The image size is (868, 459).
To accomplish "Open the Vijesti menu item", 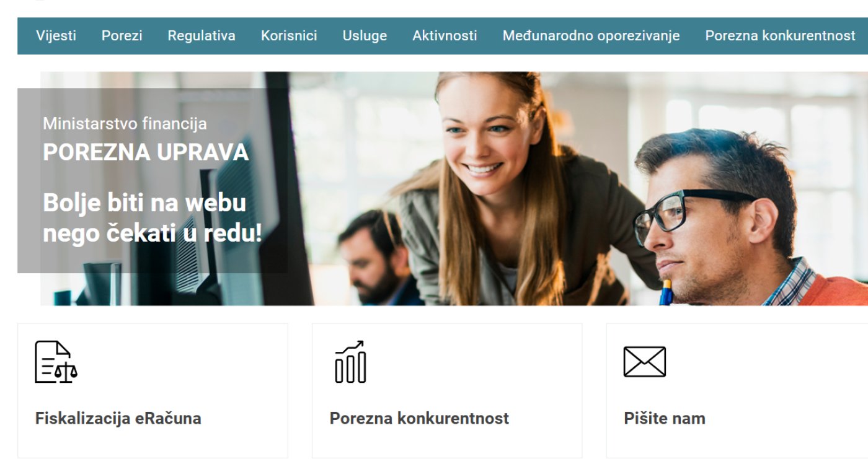I will coord(56,36).
